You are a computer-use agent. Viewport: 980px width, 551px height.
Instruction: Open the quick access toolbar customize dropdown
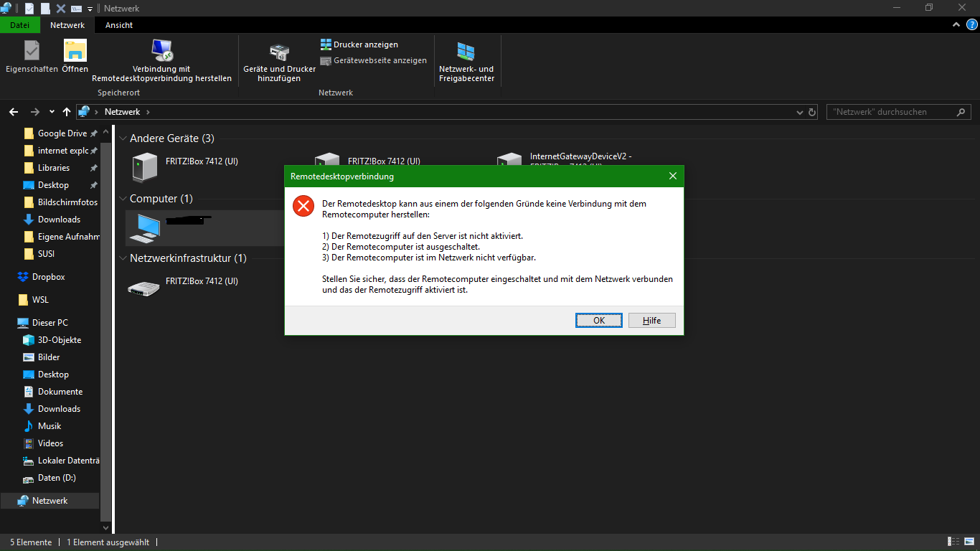[90, 9]
